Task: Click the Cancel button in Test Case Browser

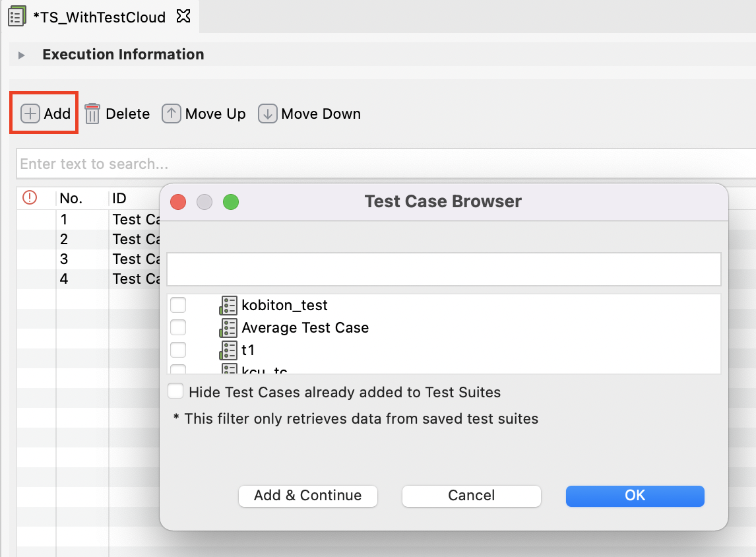Action: pos(471,496)
